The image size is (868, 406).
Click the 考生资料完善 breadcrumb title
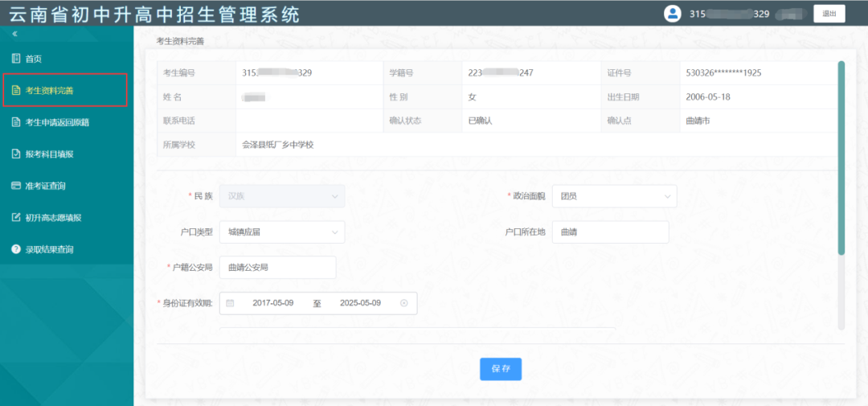coord(181,41)
